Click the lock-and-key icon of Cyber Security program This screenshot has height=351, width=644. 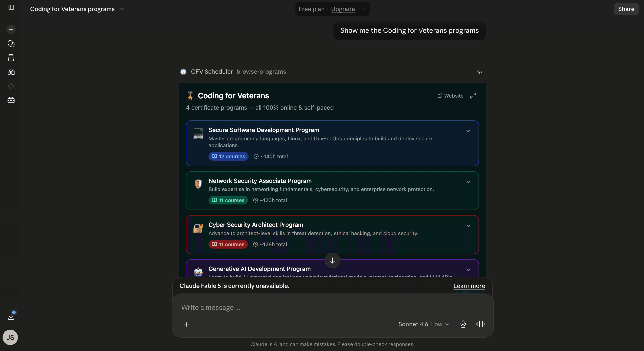[198, 228]
